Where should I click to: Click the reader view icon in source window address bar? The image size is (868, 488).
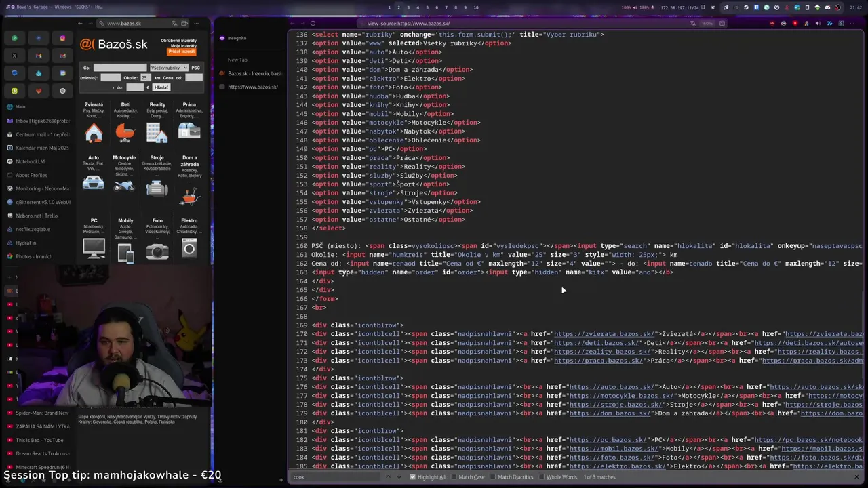click(723, 23)
